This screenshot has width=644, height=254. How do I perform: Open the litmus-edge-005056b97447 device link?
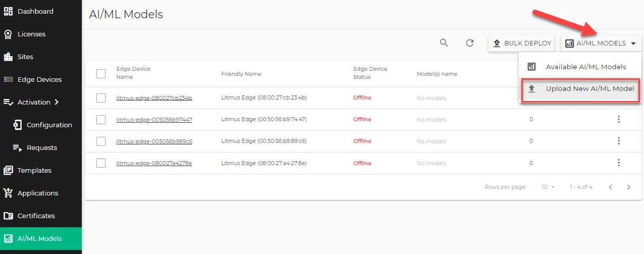154,120
